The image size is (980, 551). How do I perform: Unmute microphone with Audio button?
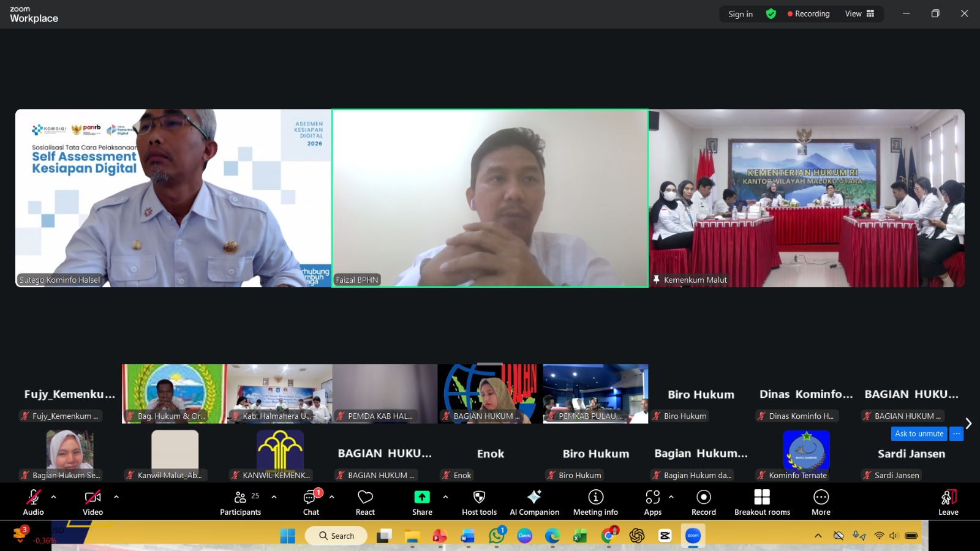pos(33,502)
